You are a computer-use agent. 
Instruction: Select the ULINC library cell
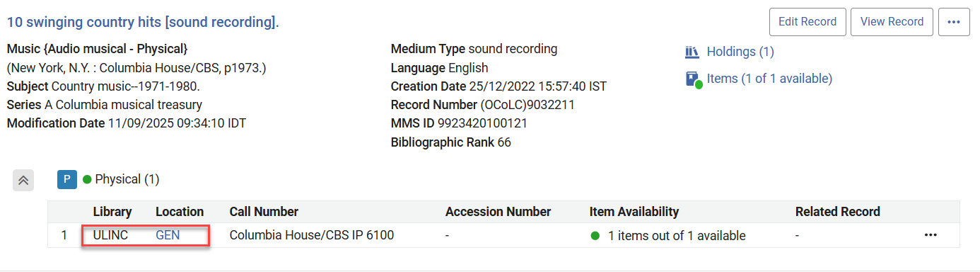coord(110,235)
